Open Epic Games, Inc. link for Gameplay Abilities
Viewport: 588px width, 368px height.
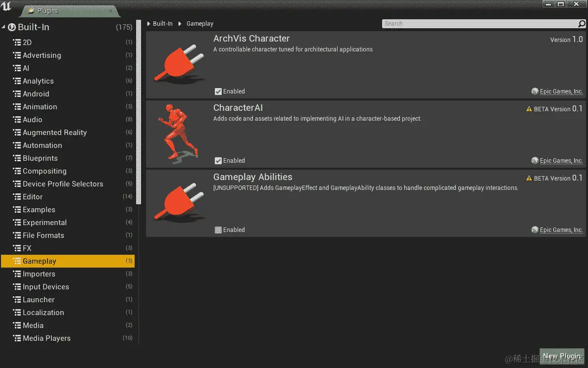561,230
